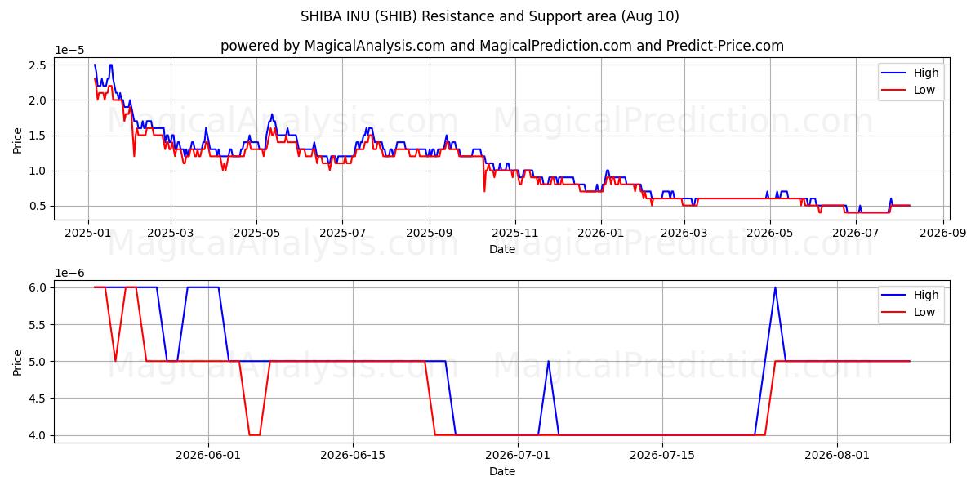The image size is (980, 490).
Task: Click the '0.5' y-axis tick in the top chart
Action: click(39, 206)
